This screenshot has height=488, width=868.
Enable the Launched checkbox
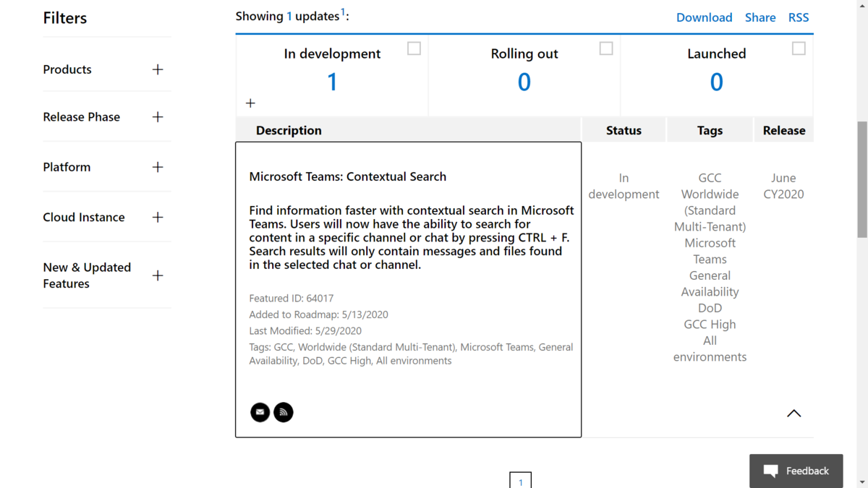pyautogui.click(x=799, y=48)
